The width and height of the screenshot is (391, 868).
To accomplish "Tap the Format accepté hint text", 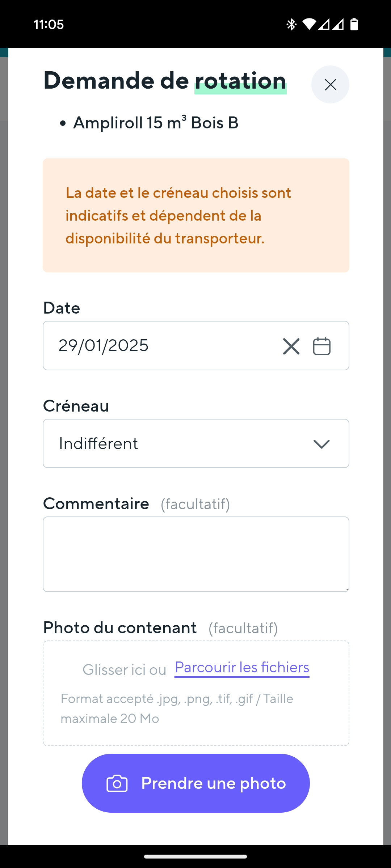I will point(177,709).
